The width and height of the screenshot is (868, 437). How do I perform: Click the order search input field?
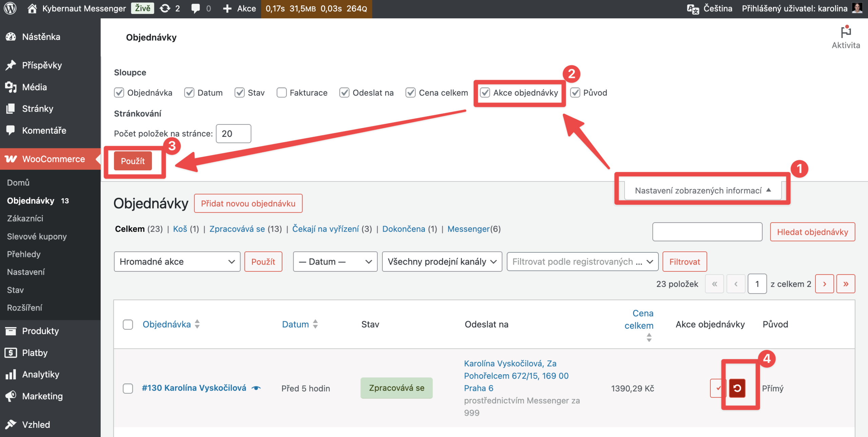point(707,232)
